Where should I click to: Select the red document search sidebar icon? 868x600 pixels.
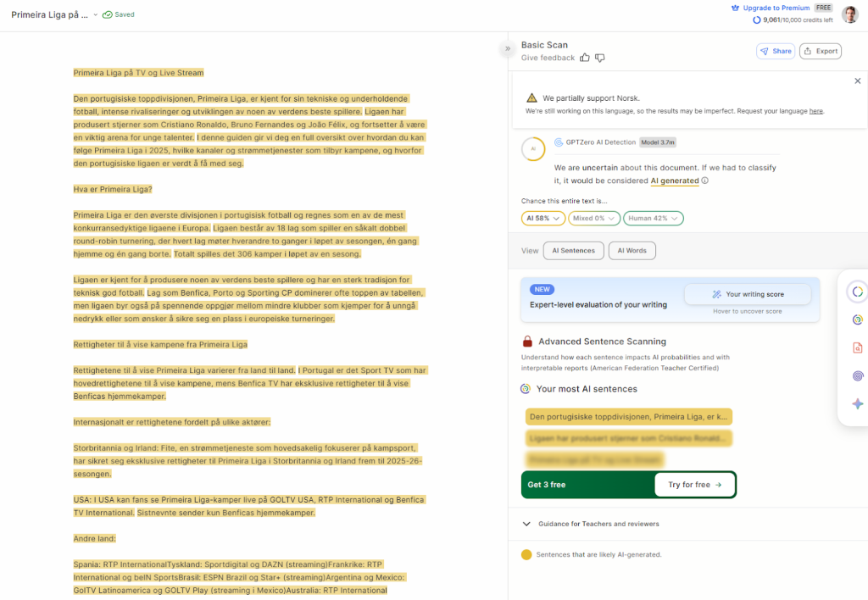(857, 347)
